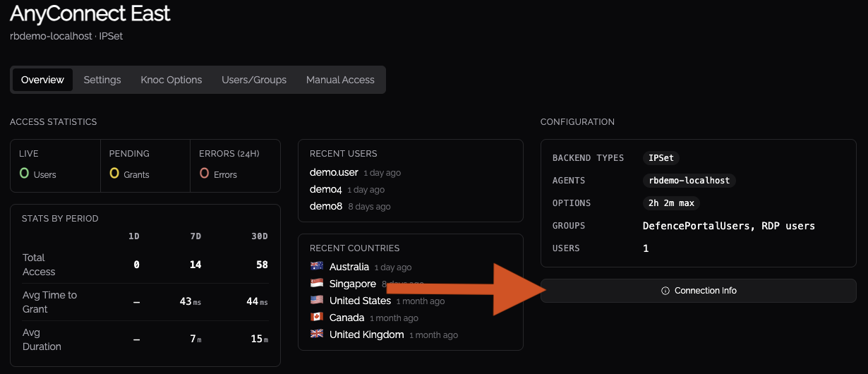This screenshot has width=868, height=374.
Task: Click the Total Access row label
Action: [39, 265]
